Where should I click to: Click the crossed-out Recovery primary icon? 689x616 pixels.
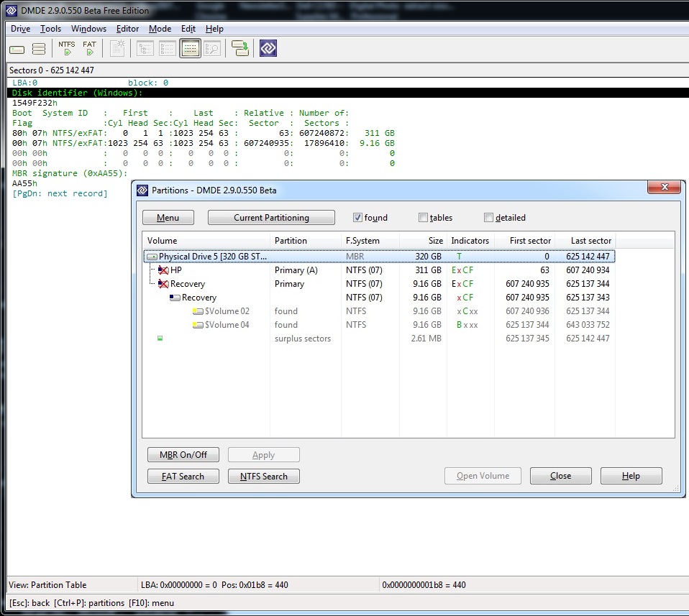[x=163, y=284]
